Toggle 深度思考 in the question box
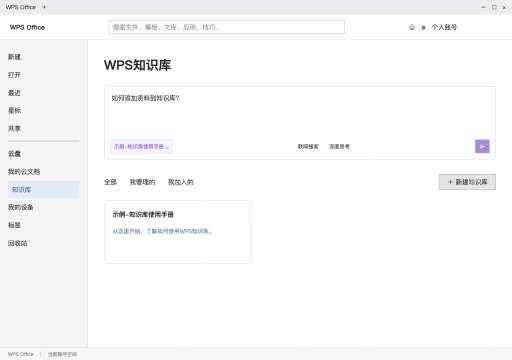The height and width of the screenshot is (360, 512). (x=339, y=147)
